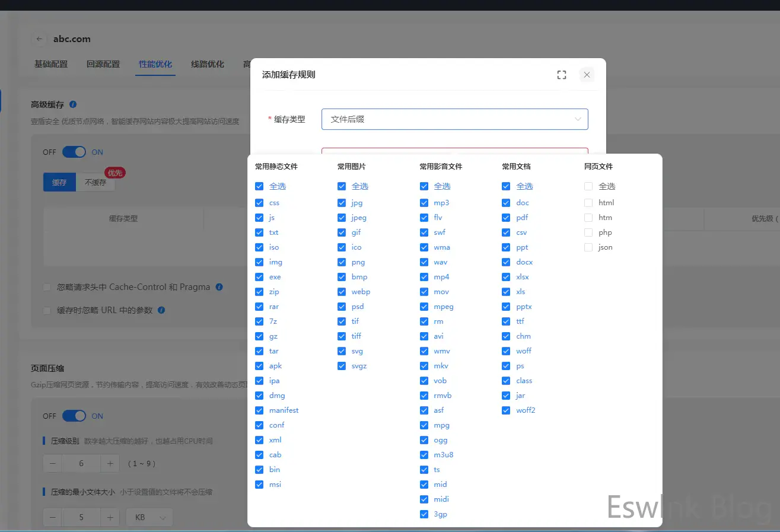The height and width of the screenshot is (532, 780).
Task: Click the fullscreen icon in dialog header
Action: click(x=561, y=75)
